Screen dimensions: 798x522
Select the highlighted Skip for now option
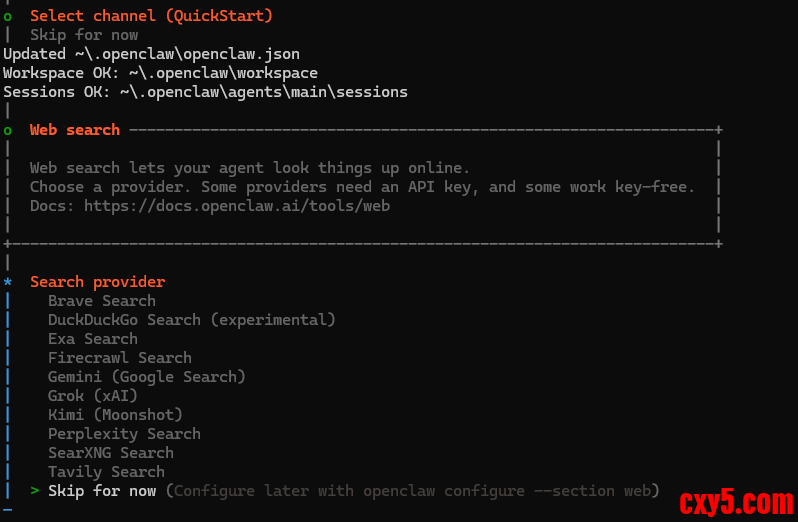102,491
